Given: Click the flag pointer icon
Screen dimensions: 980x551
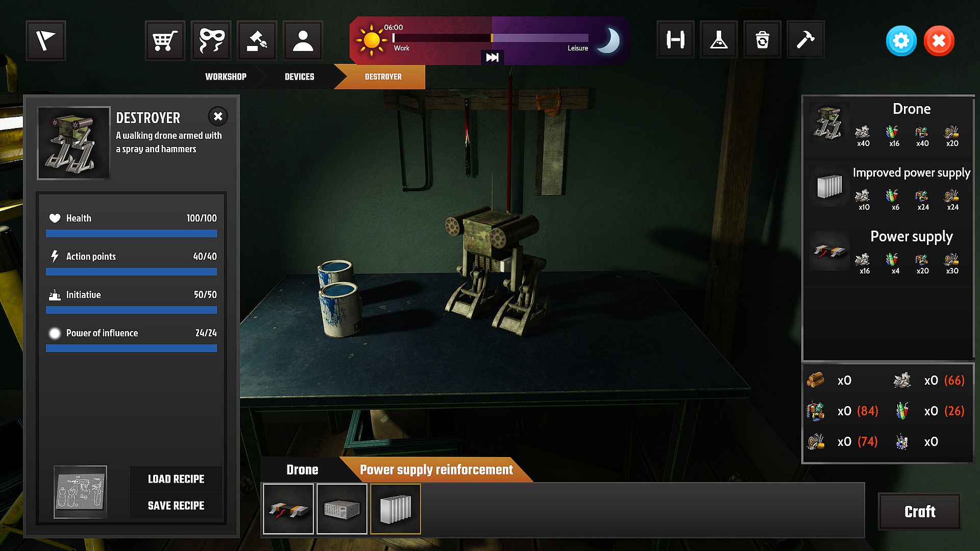Looking at the screenshot, I should click(45, 41).
